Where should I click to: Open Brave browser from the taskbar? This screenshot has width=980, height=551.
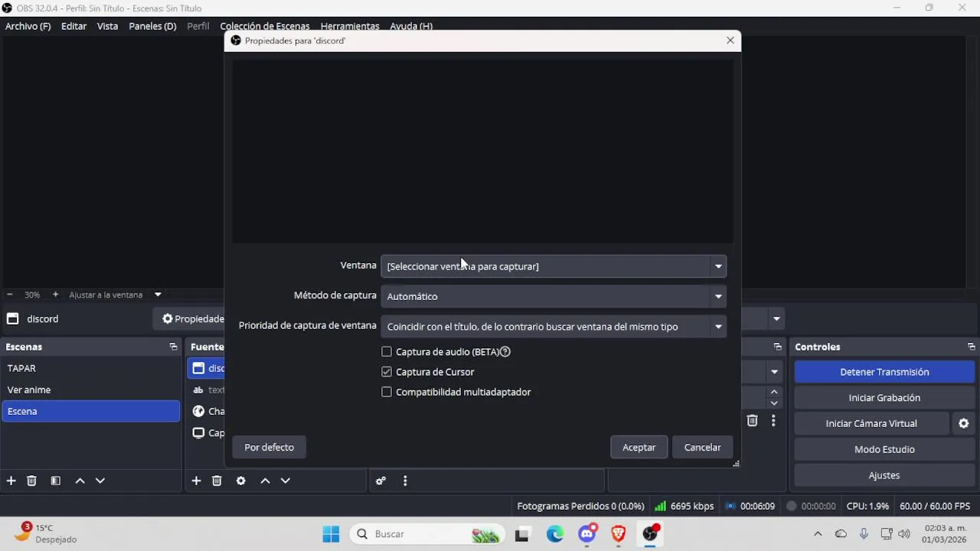click(619, 534)
